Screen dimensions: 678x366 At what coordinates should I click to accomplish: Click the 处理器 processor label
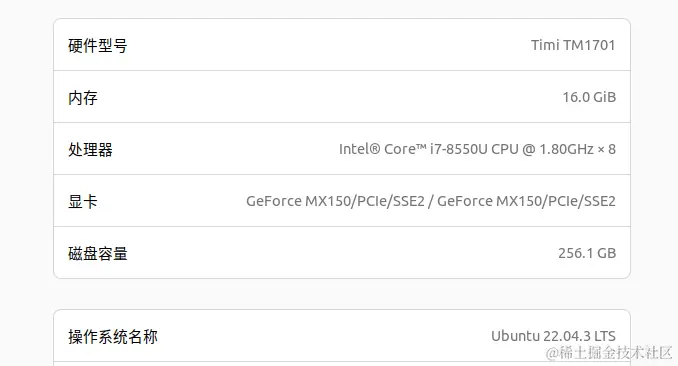coord(90,150)
